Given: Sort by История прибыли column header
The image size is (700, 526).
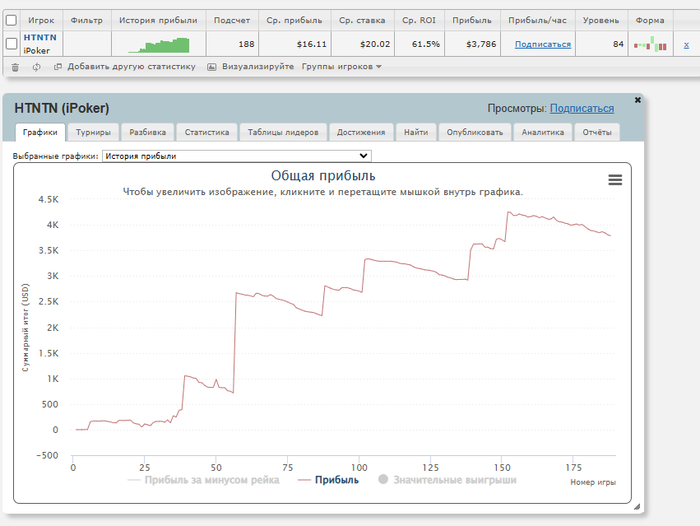Looking at the screenshot, I should [x=158, y=21].
